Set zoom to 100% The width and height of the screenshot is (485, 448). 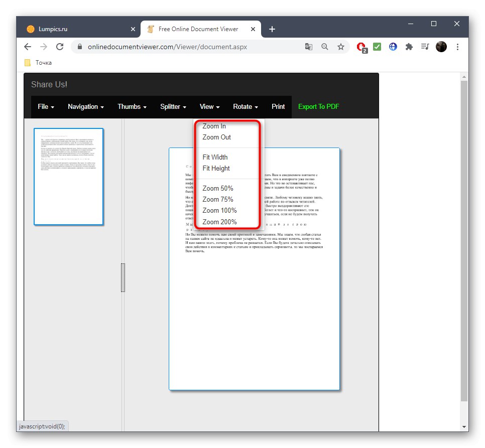228,211
